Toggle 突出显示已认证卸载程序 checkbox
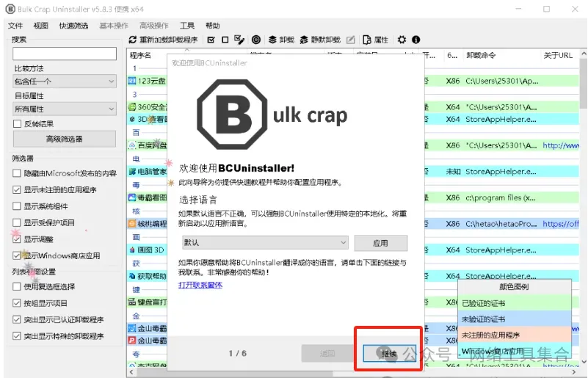 coord(16,319)
